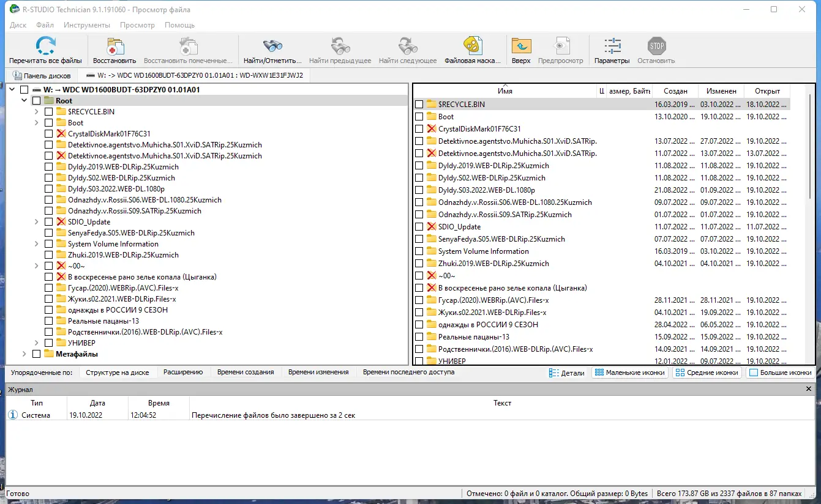The height and width of the screenshot is (504, 821).
Task: Click the Изменен column header
Action: click(x=721, y=91)
